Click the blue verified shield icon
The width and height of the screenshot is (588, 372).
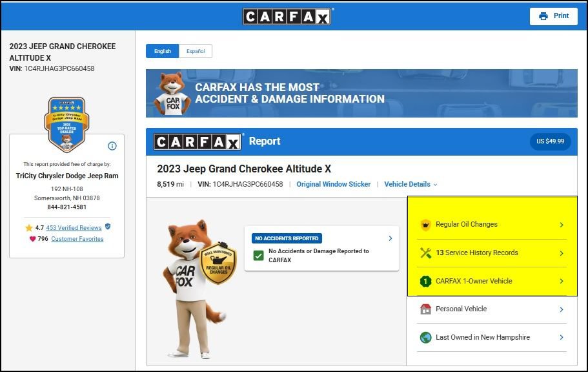[108, 226]
